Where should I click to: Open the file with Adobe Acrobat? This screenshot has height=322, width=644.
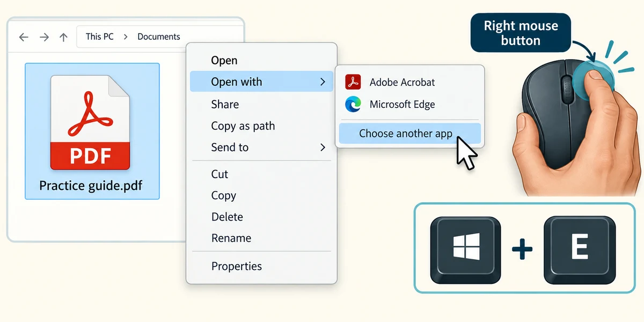point(410,82)
